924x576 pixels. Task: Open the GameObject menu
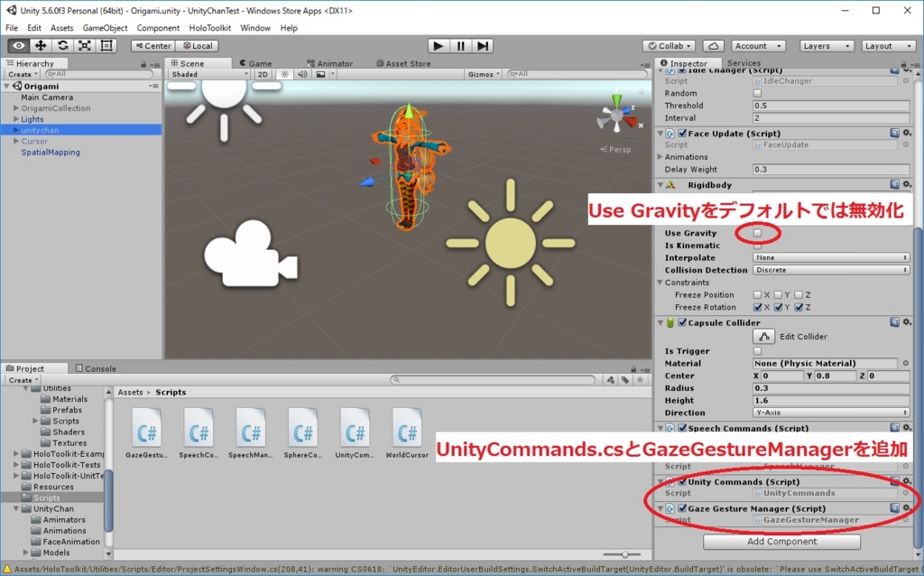tap(105, 28)
